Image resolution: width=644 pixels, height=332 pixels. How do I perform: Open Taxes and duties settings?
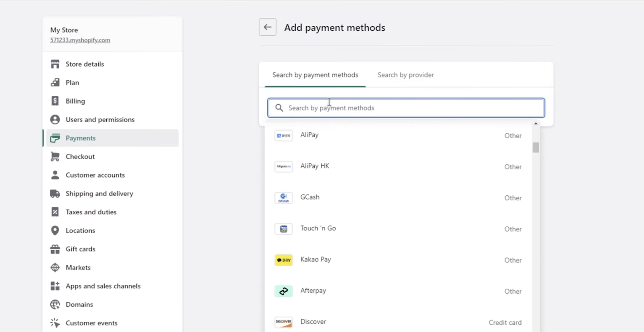tap(112, 212)
